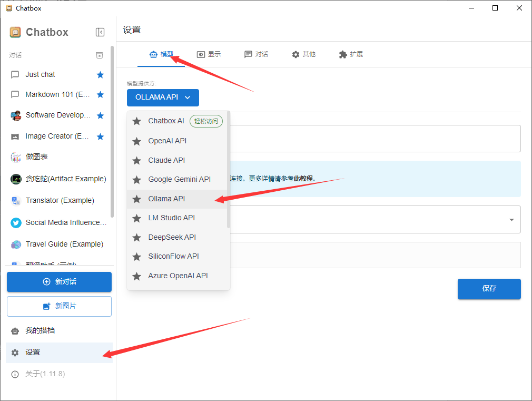The height and width of the screenshot is (401, 532).
Task: Open the 此教程 tutorial link
Action: click(x=304, y=179)
